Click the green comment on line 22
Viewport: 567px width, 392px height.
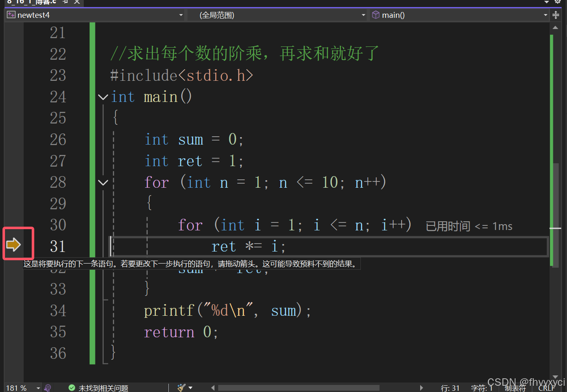tap(245, 54)
